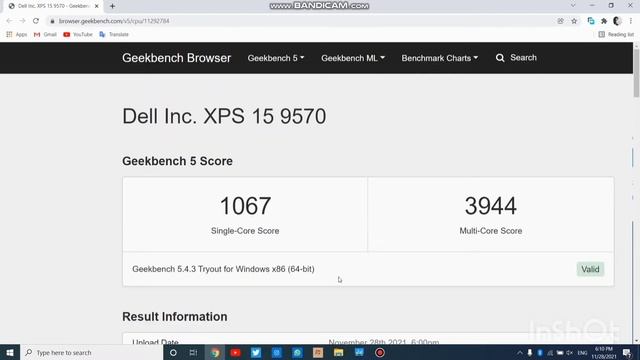
Task: Expand the Geekbench ML menu
Action: (353, 58)
